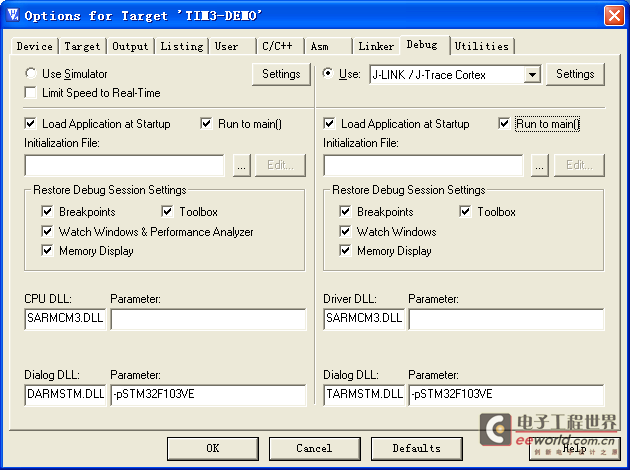Viewport: 630px width, 470px height.
Task: Open simulator Settings button
Action: (281, 74)
